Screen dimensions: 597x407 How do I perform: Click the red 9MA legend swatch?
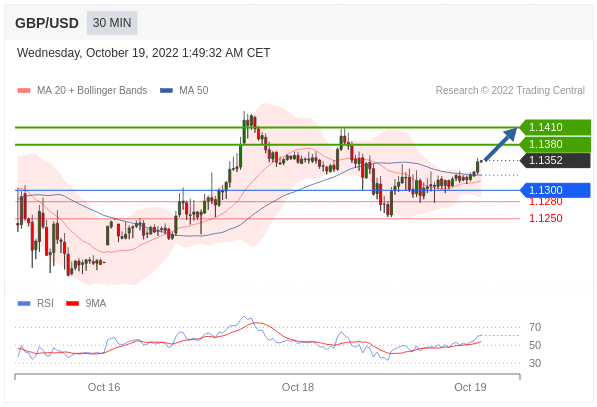click(x=72, y=303)
